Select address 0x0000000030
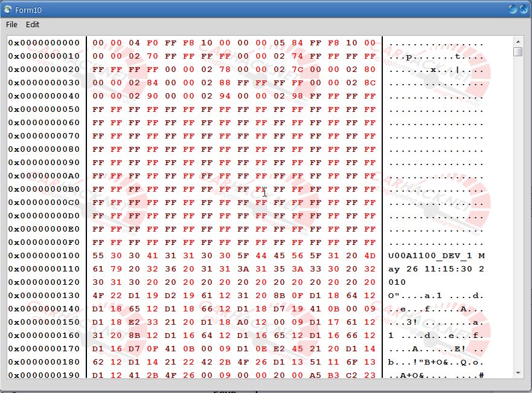532x393 pixels. [44, 83]
